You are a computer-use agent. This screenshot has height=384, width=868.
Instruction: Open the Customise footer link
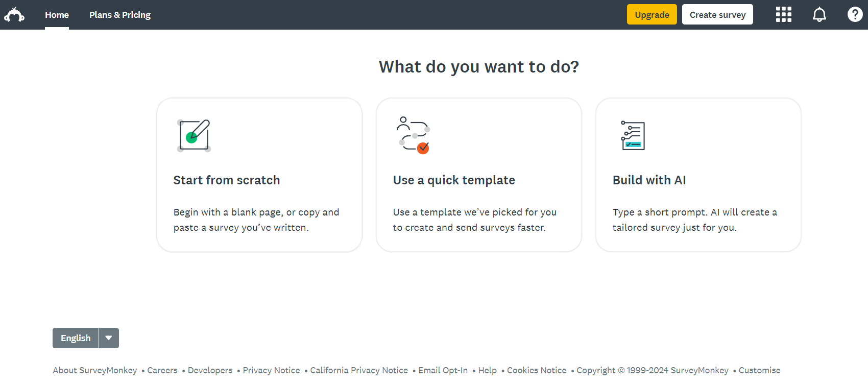click(x=759, y=370)
